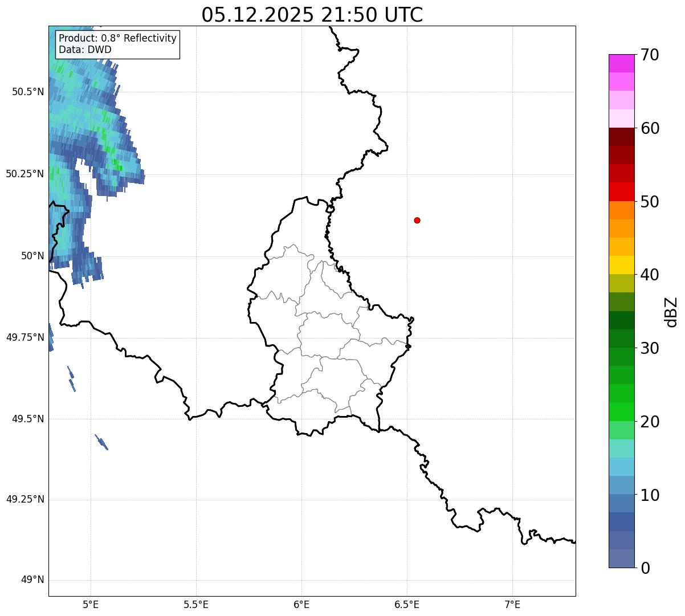Click the white-pink colorbar segment above 60
This screenshot has height=616, width=685.
click(621, 119)
